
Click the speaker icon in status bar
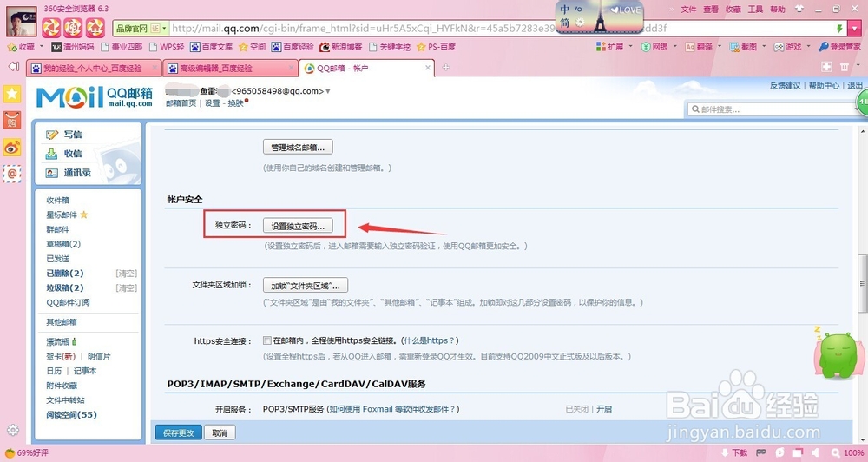tap(815, 452)
